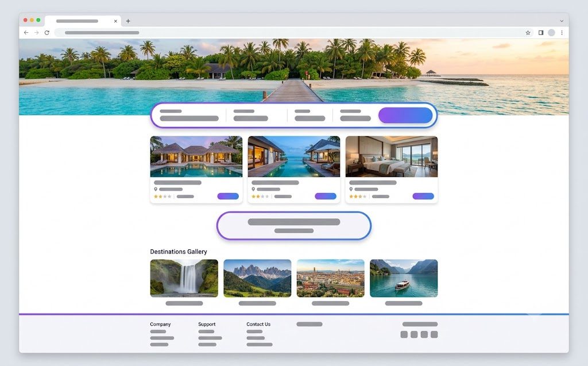Go back with the browser back arrow
This screenshot has width=588, height=366.
[x=26, y=33]
